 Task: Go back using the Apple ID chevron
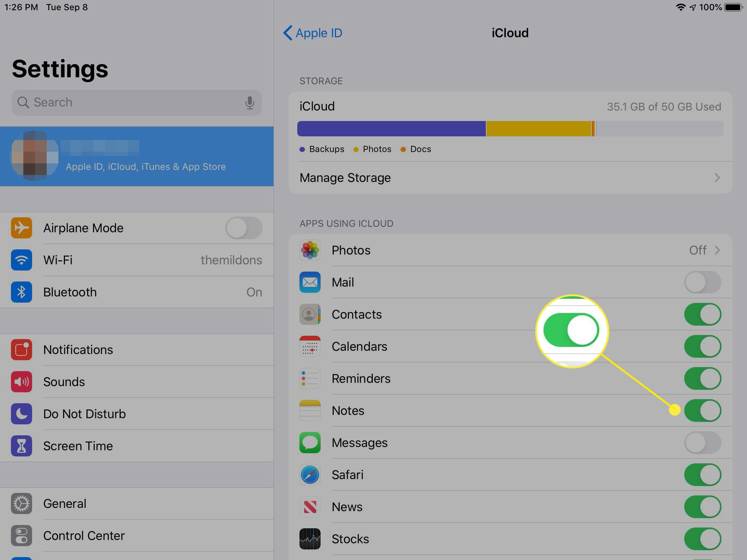click(x=287, y=33)
